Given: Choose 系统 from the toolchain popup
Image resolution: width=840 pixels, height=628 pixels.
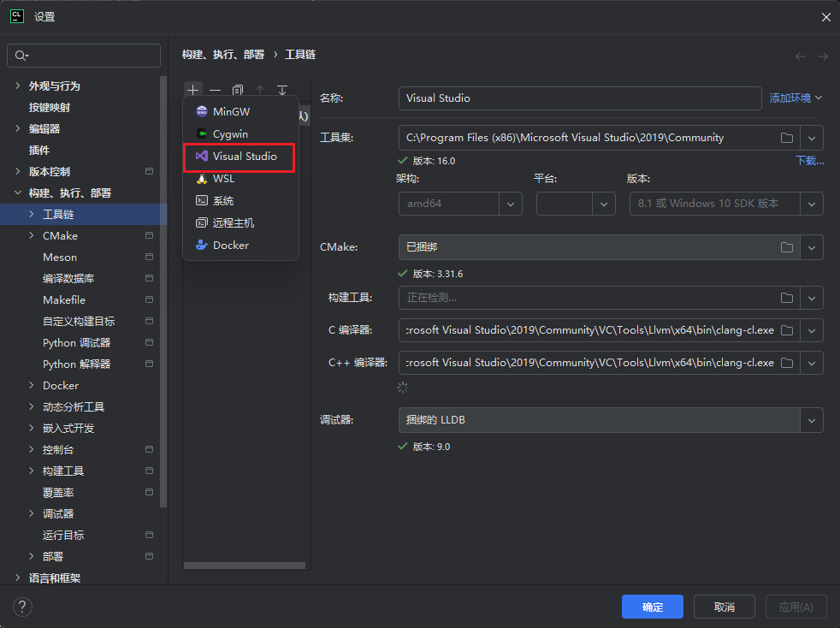Looking at the screenshot, I should click(240, 200).
